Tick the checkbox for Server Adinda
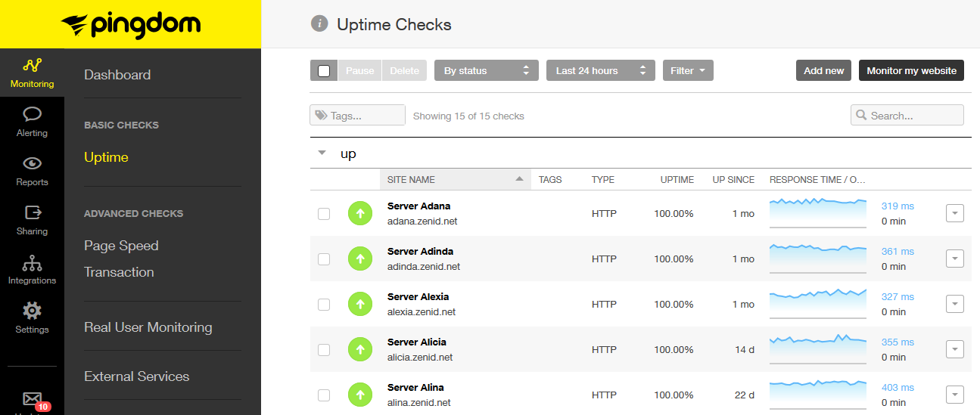This screenshot has height=415, width=980. 324,259
